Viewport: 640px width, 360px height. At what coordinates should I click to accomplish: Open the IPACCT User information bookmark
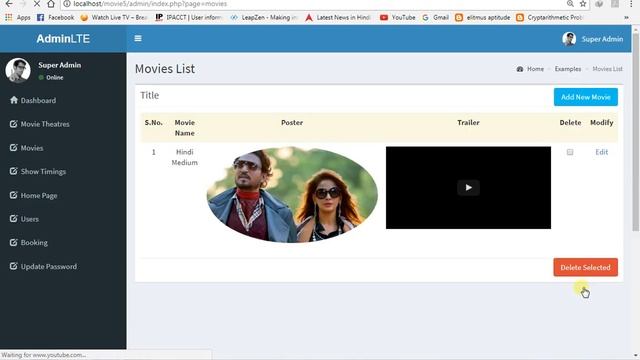pyautogui.click(x=189, y=18)
